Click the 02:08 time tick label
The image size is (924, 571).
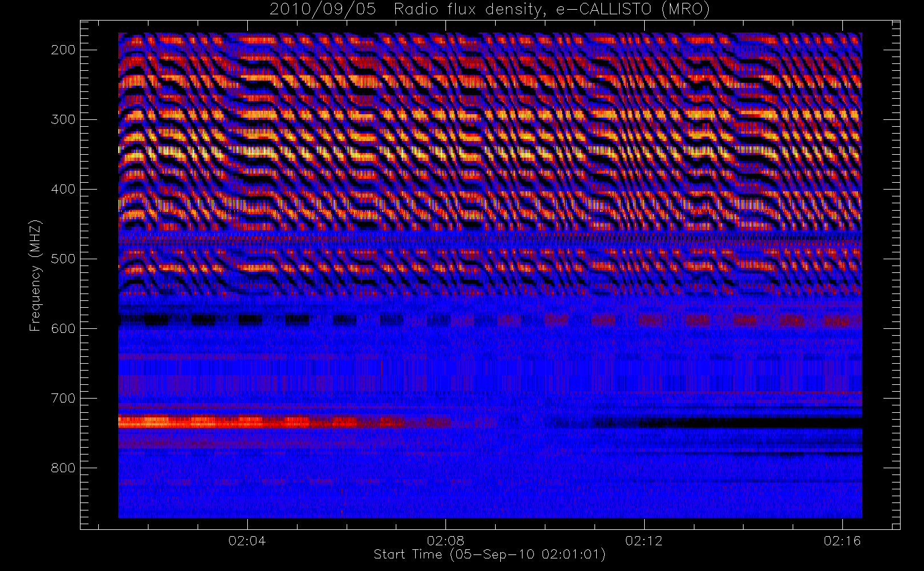click(445, 541)
